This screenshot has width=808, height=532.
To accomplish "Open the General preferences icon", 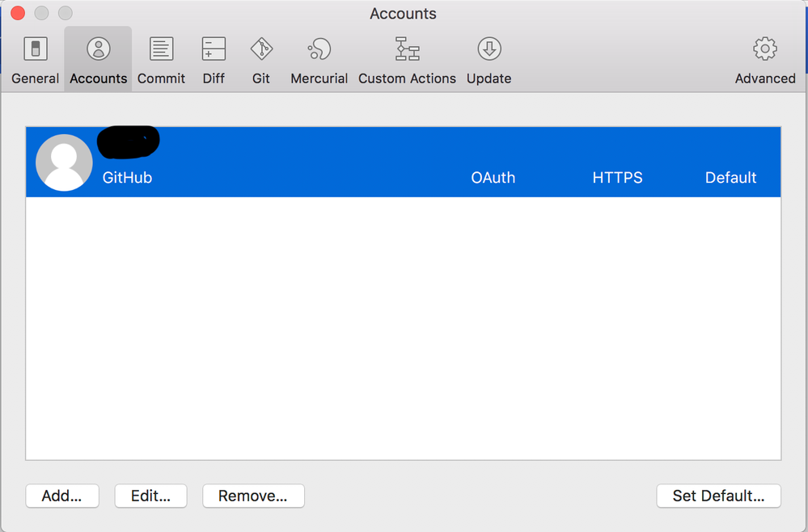I will pyautogui.click(x=36, y=49).
